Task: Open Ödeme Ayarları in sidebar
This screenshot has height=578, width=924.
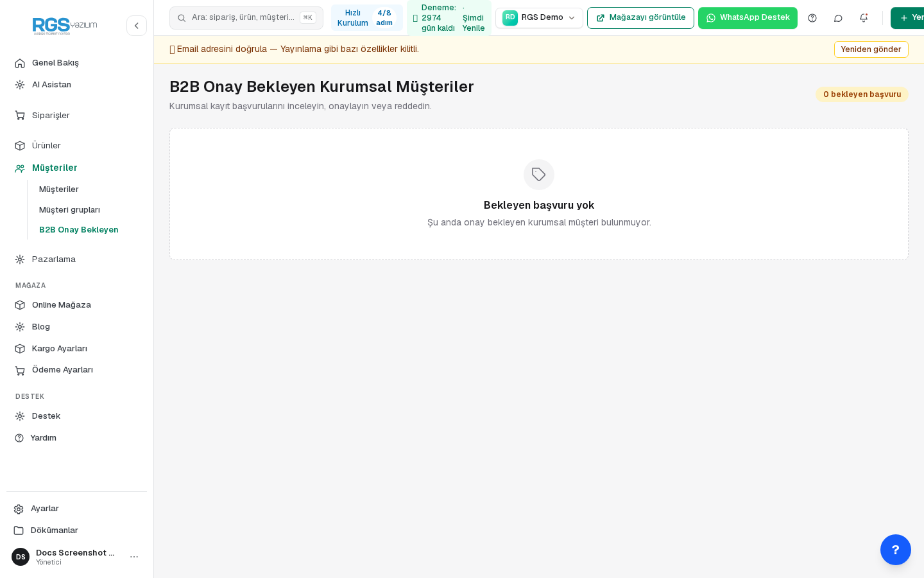Action: 77,370
